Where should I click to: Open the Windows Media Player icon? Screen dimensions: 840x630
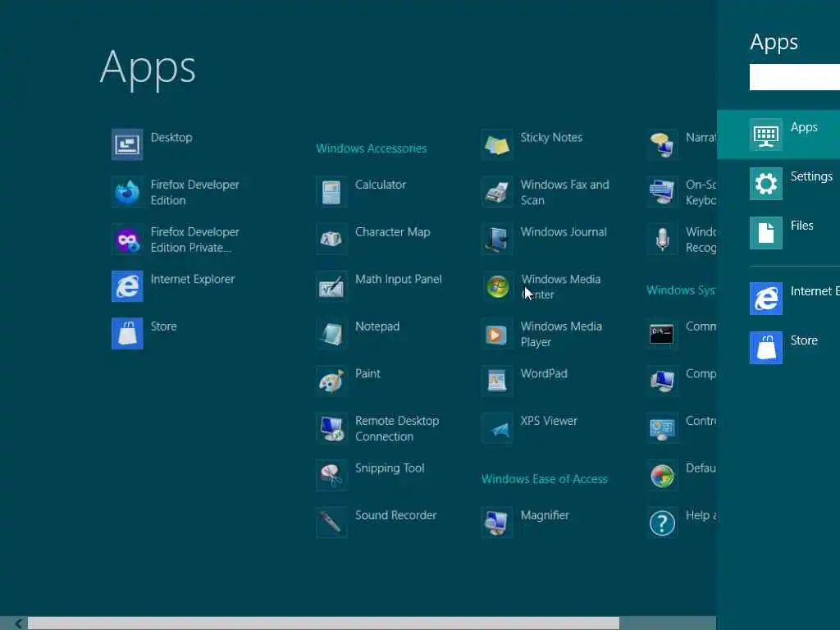[497, 333]
